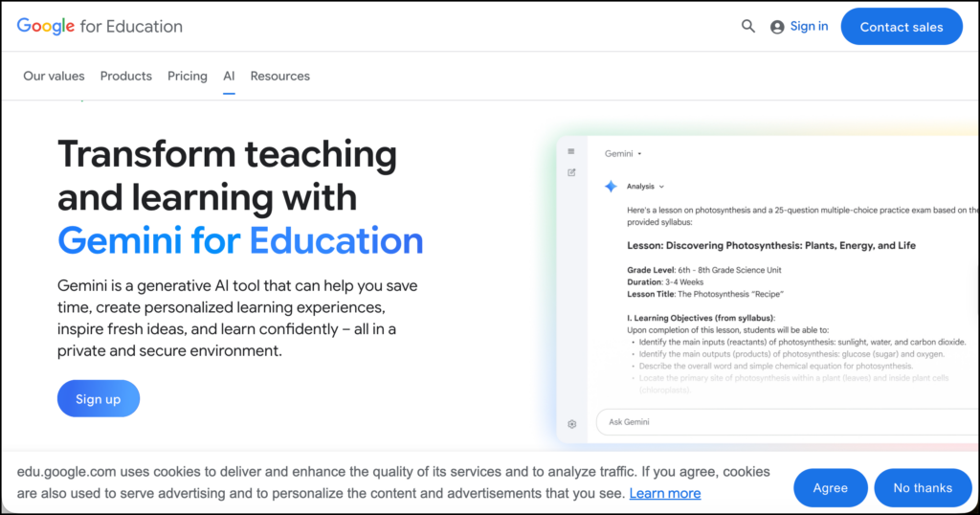Decline cookies with No thanks
This screenshot has height=515, width=980.
923,488
